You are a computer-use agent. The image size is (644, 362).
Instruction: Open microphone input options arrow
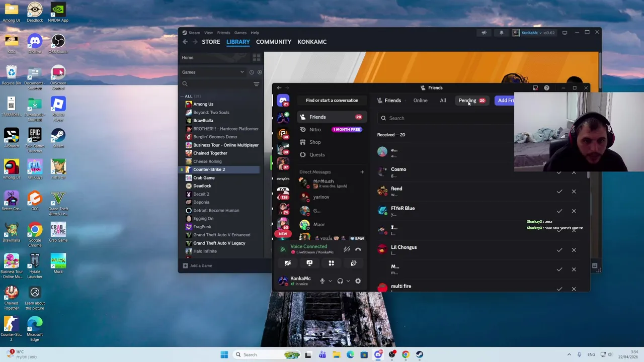[330, 281]
